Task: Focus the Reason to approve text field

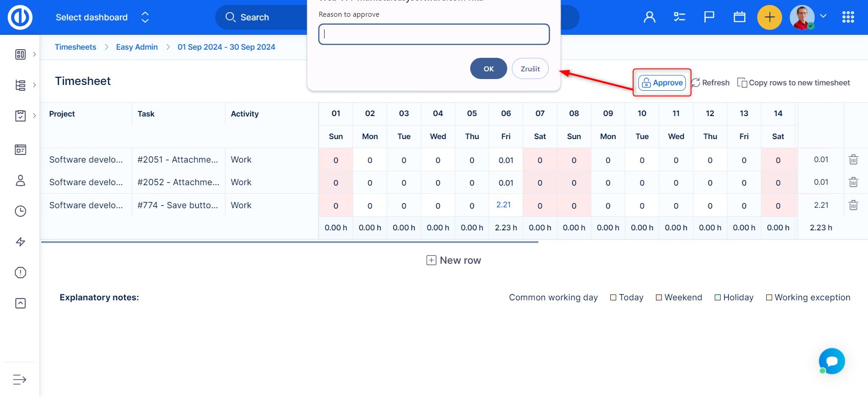Action: (x=434, y=34)
